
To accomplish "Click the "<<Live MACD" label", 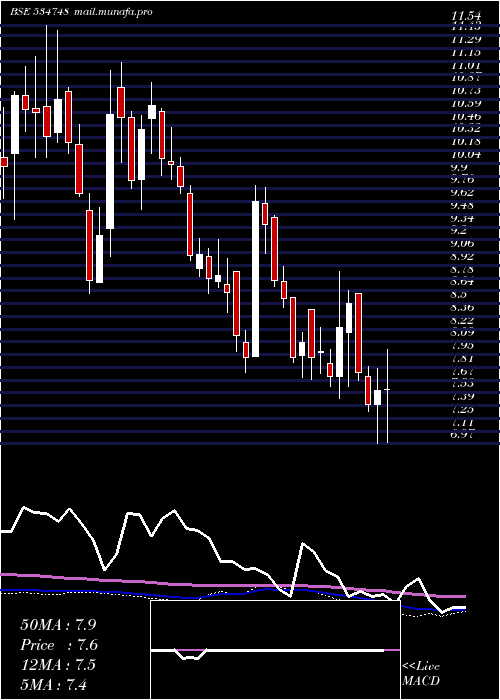I will pyautogui.click(x=421, y=674).
